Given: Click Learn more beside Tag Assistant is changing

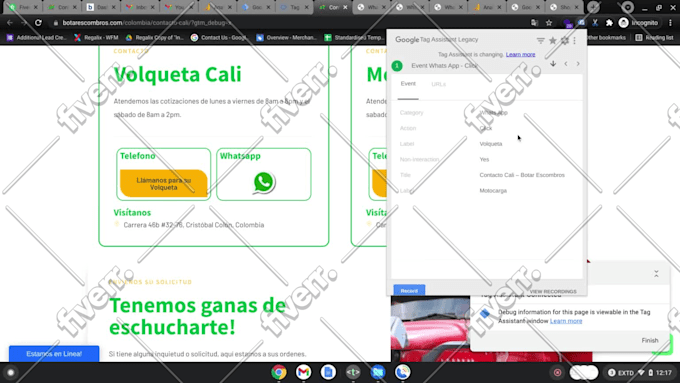Looking at the screenshot, I should point(520,54).
